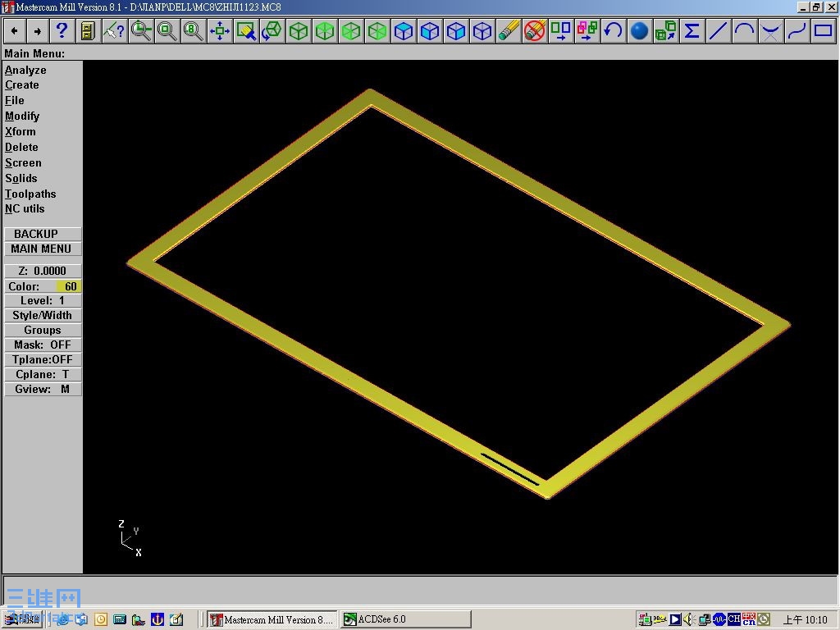This screenshot has width=840, height=630.
Task: Click the taskbar clock showing 10:10
Action: pos(806,620)
